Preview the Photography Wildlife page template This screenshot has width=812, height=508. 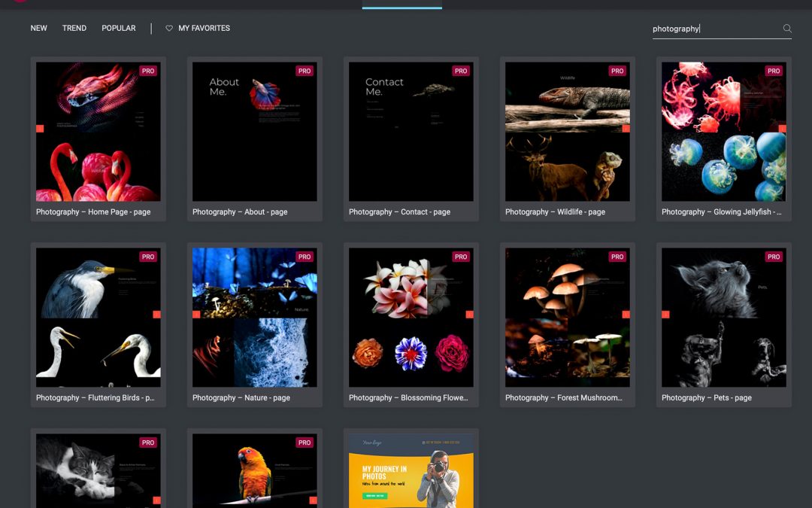pos(567,132)
